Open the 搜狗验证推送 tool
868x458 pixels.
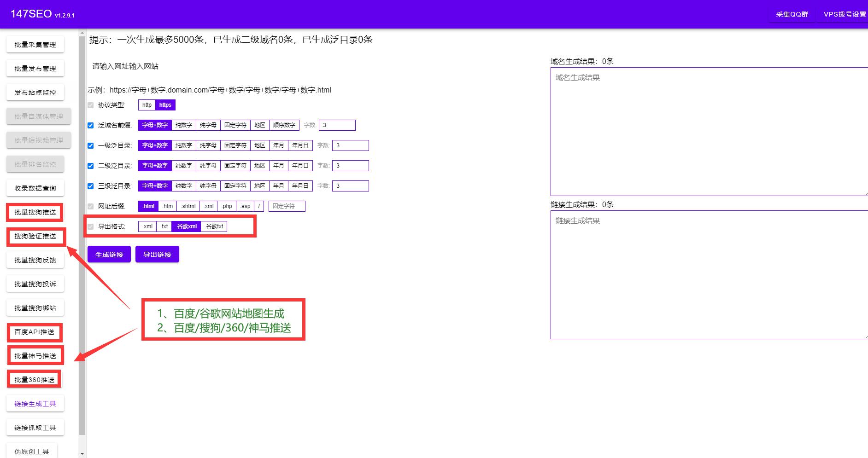pyautogui.click(x=36, y=236)
